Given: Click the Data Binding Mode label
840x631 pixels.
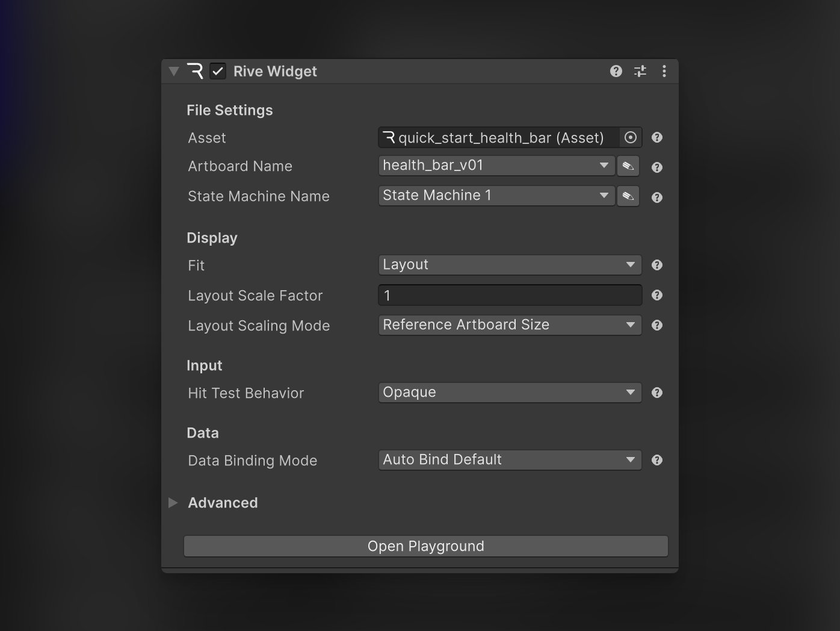Looking at the screenshot, I should click(253, 461).
